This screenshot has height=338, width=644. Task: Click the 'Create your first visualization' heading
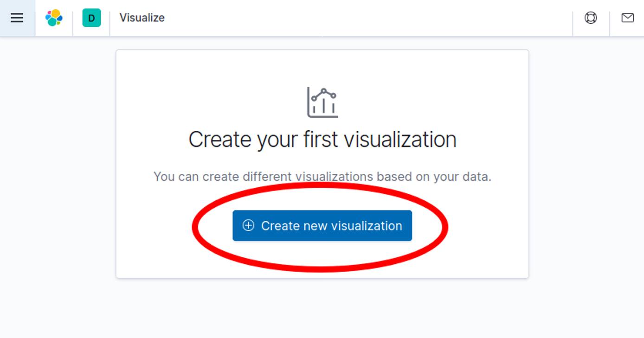tap(322, 139)
